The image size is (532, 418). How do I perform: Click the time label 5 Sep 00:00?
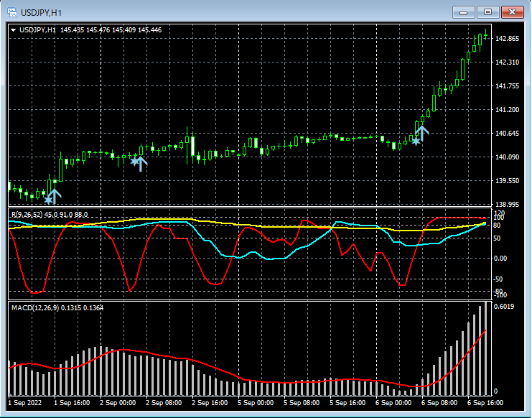(x=256, y=403)
